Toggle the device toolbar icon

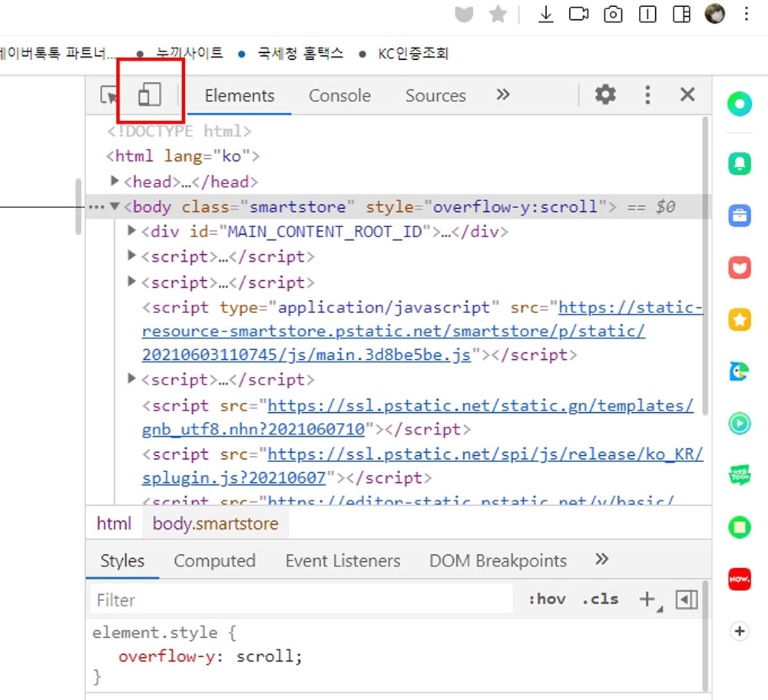(x=150, y=94)
